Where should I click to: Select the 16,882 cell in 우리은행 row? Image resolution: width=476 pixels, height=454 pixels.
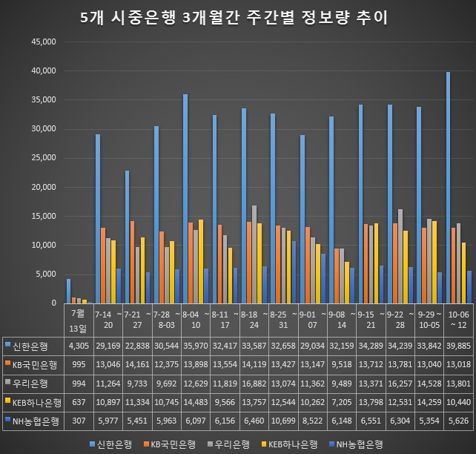254,383
